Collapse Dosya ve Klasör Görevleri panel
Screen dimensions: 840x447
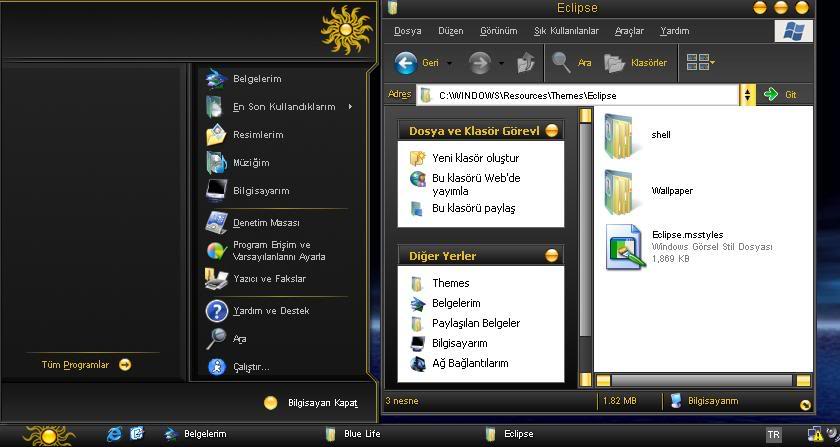tap(551, 130)
